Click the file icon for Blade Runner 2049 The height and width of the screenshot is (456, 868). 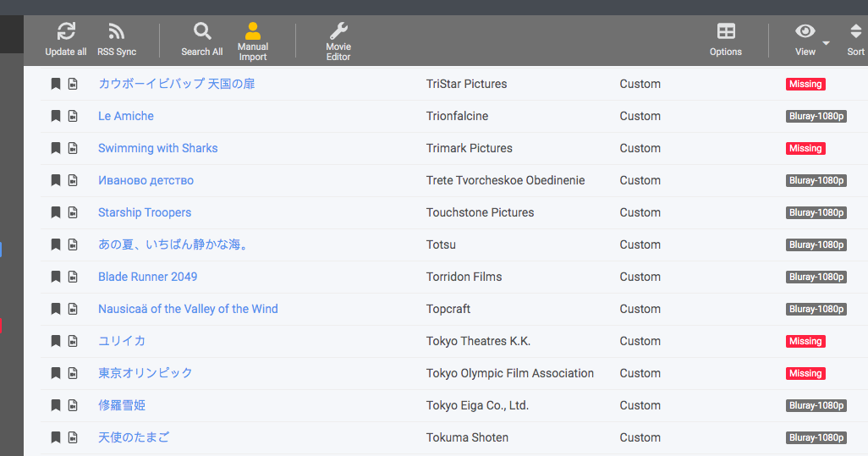(73, 277)
